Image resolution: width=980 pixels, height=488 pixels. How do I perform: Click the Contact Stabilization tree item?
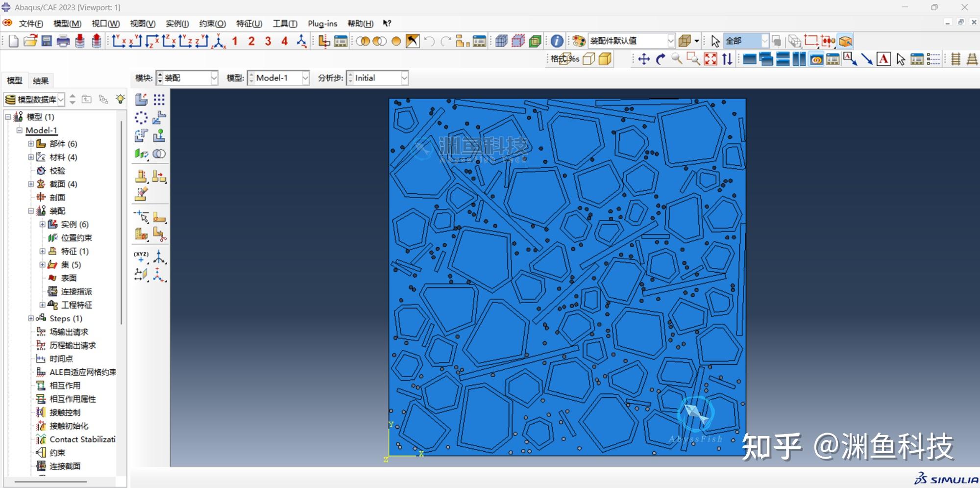[x=82, y=439]
